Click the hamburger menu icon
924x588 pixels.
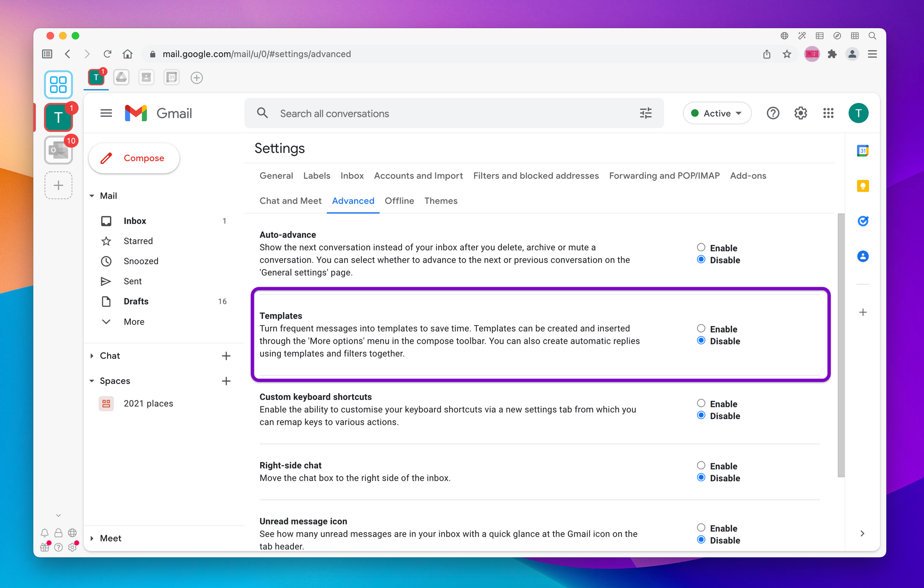pos(106,113)
